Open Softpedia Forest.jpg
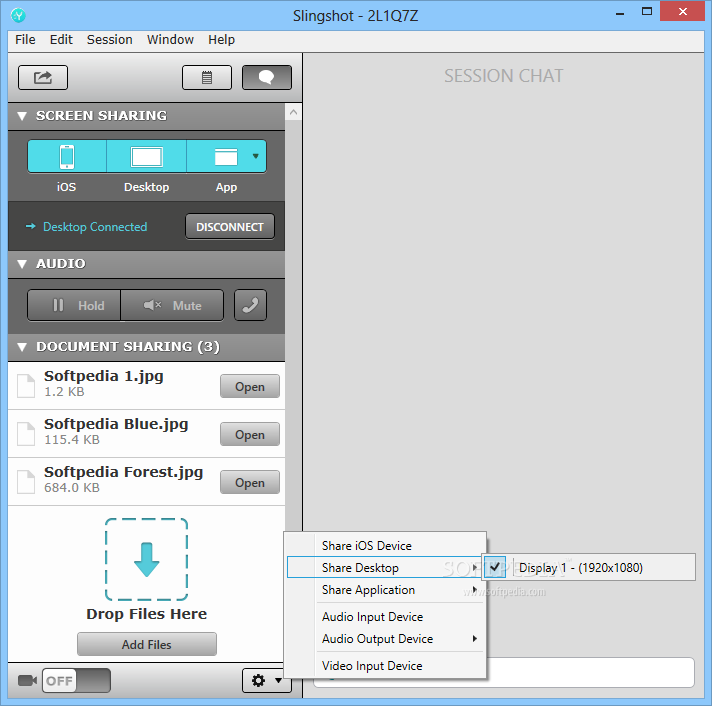This screenshot has width=712, height=706. (250, 483)
